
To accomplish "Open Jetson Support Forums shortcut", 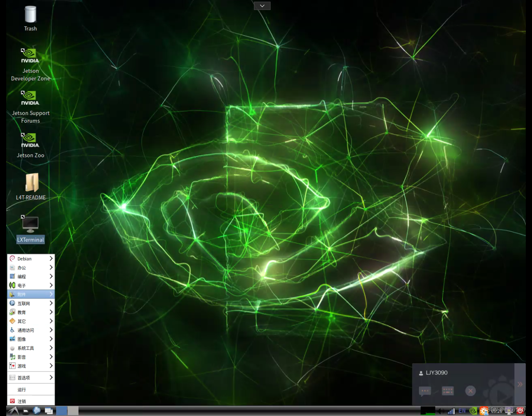I will pyautogui.click(x=30, y=107).
